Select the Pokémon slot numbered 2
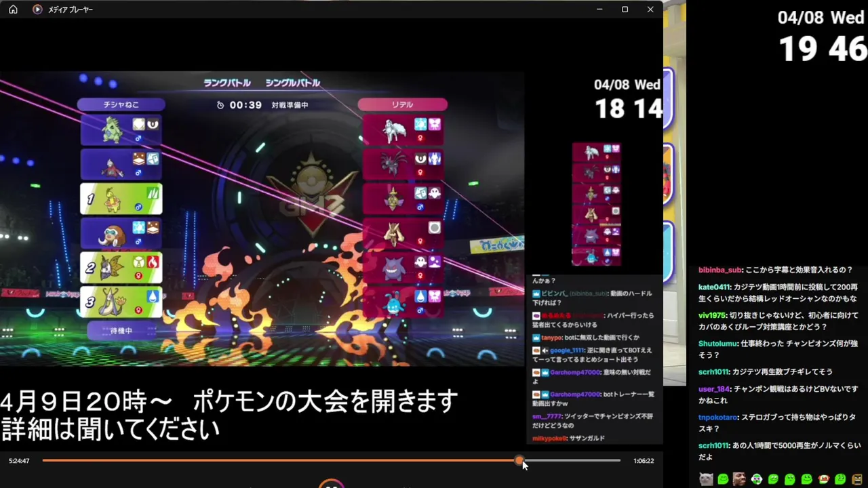Screen dimensions: 868x488 121,268
